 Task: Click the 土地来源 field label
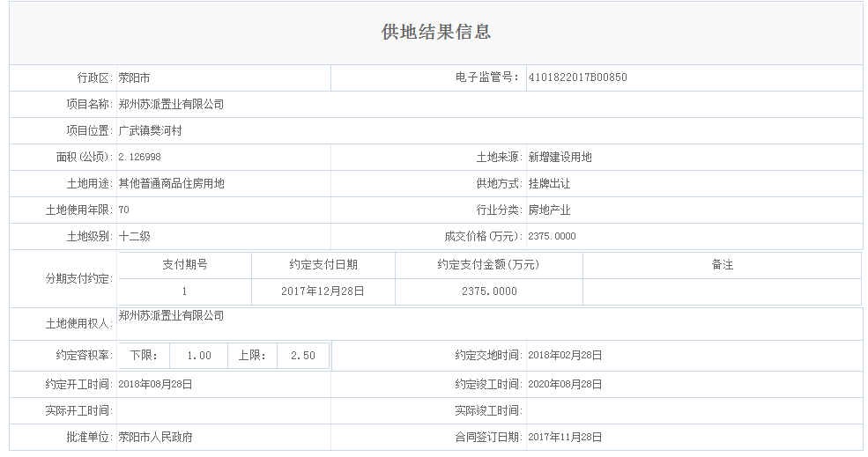coord(500,157)
